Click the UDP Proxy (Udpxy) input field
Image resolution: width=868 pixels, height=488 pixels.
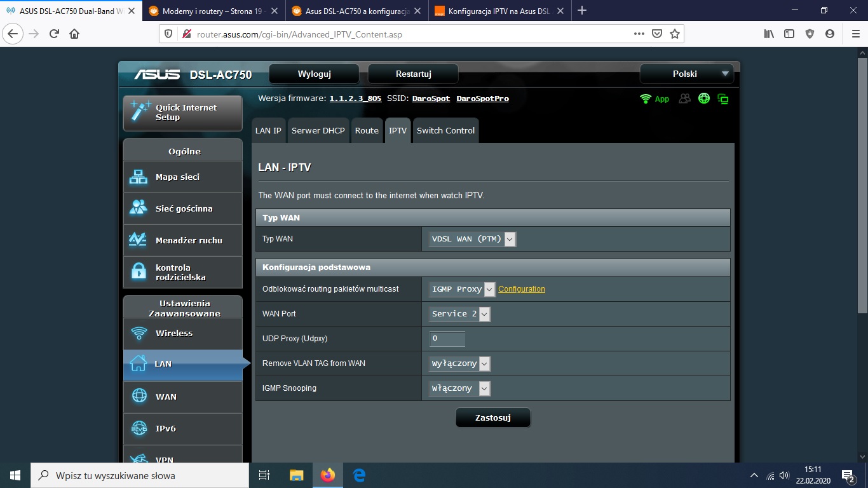[x=447, y=339]
